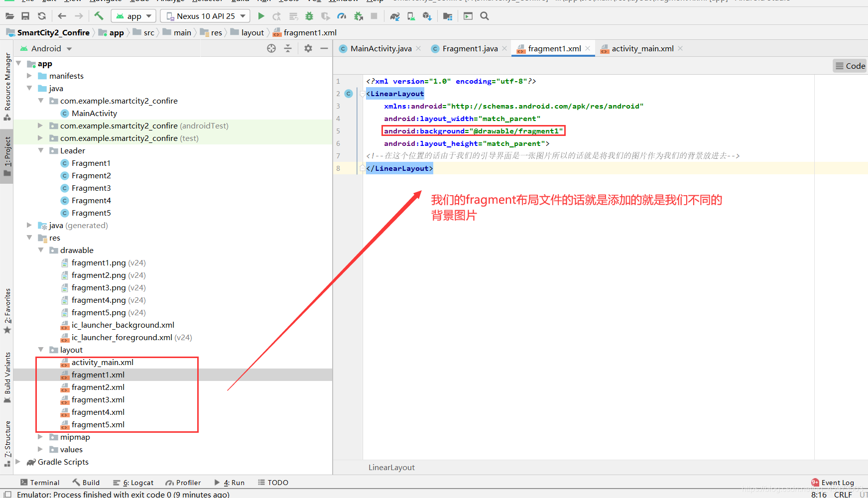The width and height of the screenshot is (868, 498).
Task: Click the CRLF line separator in status bar
Action: click(843, 494)
